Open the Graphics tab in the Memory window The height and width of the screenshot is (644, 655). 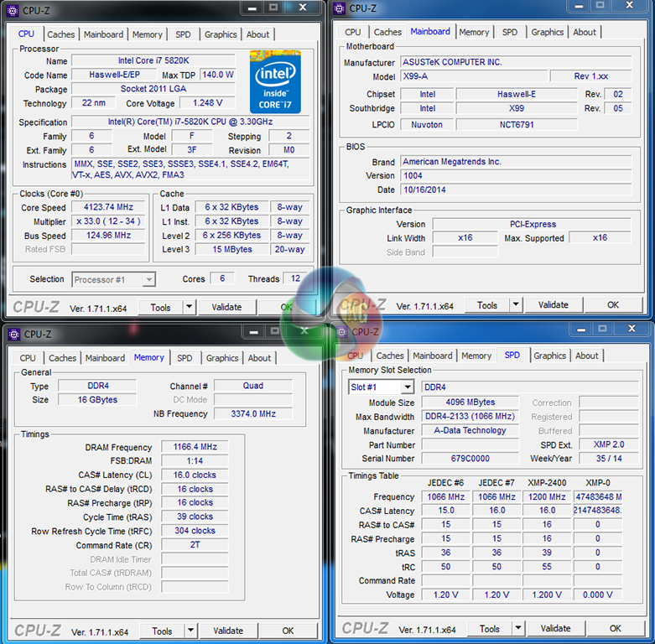coord(222,358)
